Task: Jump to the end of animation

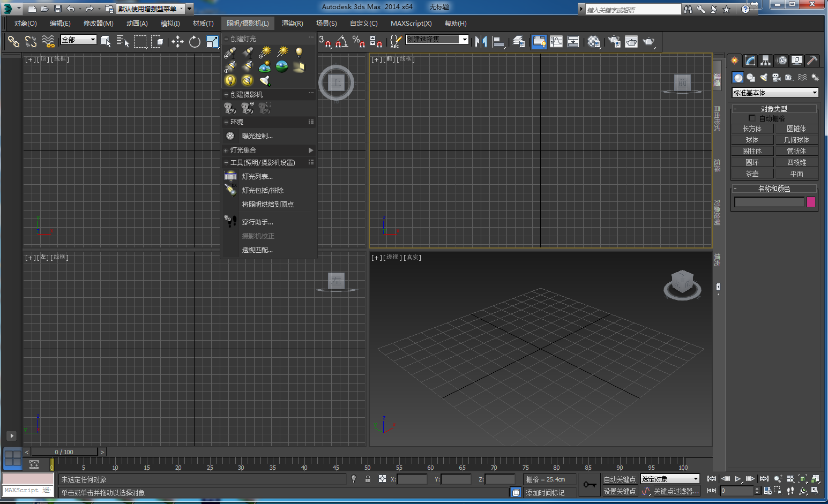Action: tap(764, 478)
